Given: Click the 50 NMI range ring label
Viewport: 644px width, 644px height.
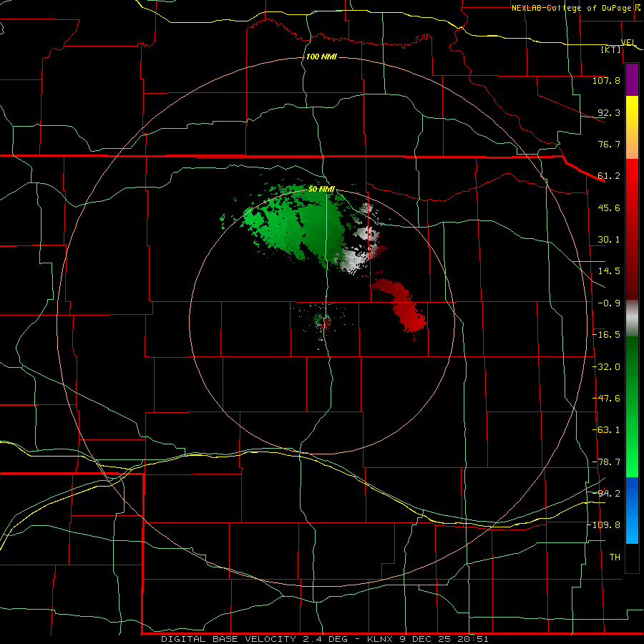Looking at the screenshot, I should pyautogui.click(x=321, y=189).
